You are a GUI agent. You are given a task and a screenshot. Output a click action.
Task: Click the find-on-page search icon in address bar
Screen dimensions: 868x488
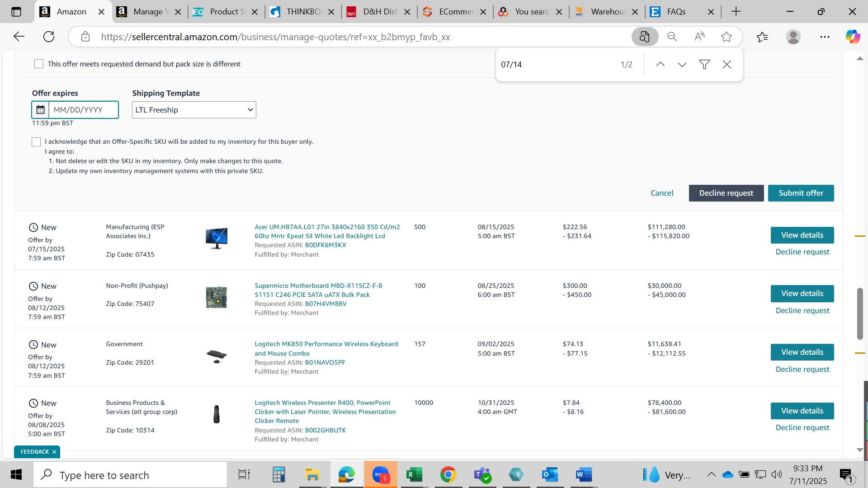point(645,37)
